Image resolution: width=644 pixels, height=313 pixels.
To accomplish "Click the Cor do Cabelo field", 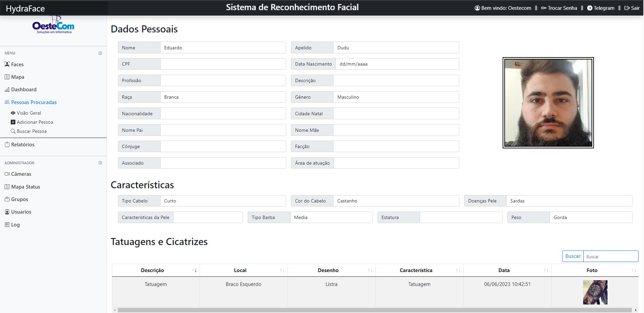I will click(396, 201).
